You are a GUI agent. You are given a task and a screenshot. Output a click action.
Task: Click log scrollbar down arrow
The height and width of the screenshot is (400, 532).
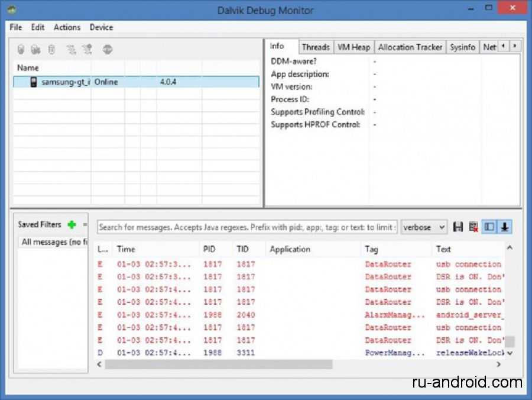510,353
